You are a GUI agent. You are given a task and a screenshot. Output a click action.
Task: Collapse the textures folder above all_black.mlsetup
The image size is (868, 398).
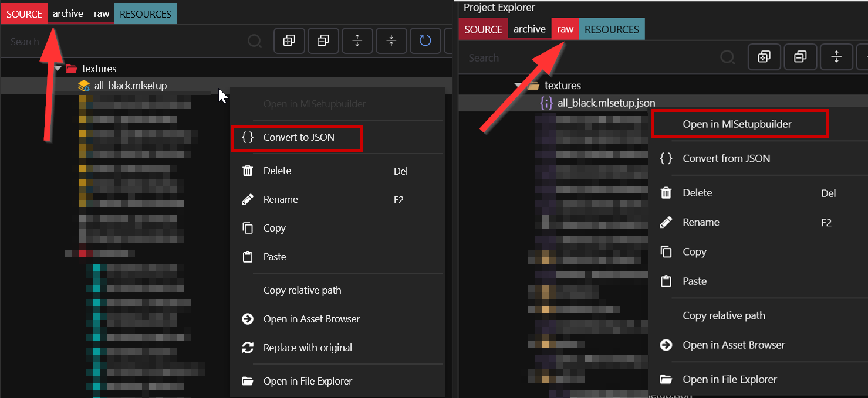click(x=58, y=69)
